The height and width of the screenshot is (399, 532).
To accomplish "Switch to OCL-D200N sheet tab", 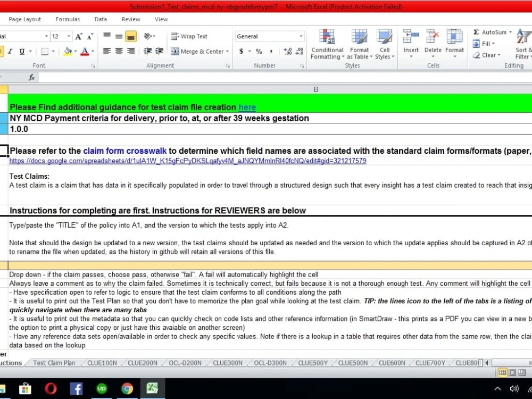I will pyautogui.click(x=185, y=363).
